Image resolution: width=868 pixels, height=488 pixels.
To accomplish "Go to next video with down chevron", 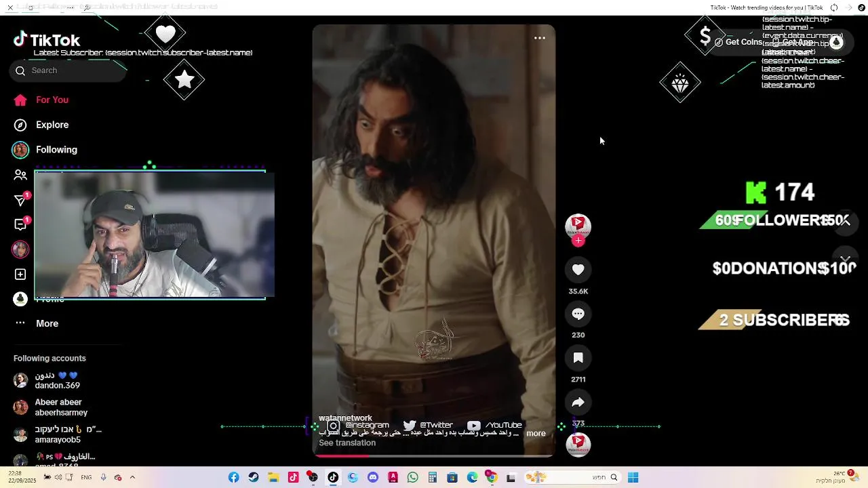I will (x=845, y=260).
